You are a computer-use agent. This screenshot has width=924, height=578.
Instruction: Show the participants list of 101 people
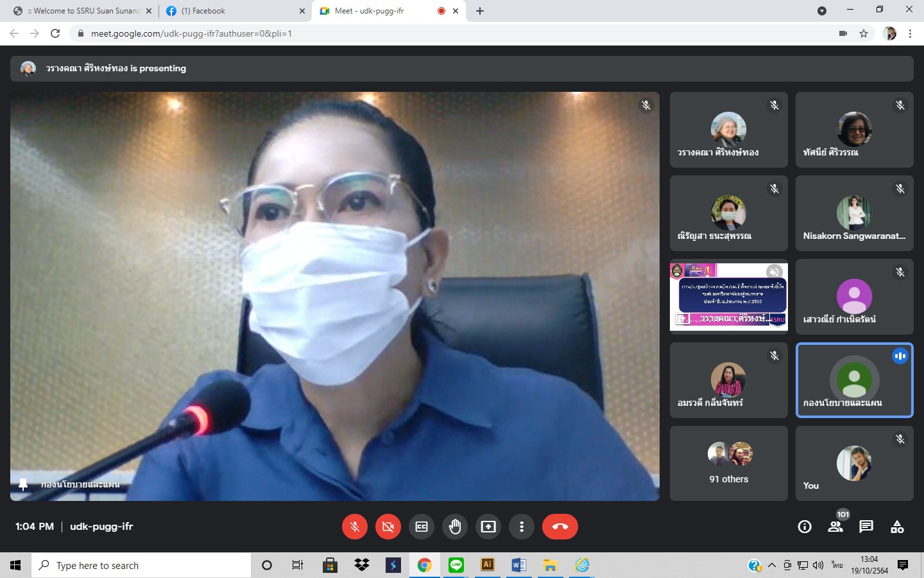pyautogui.click(x=835, y=527)
